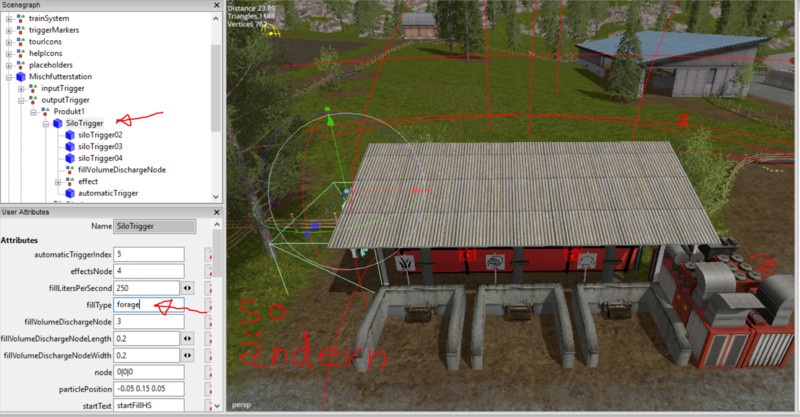This screenshot has height=417, width=800.
Task: Click the red remove button beside automaticTriggerIndex
Action: click(210, 255)
